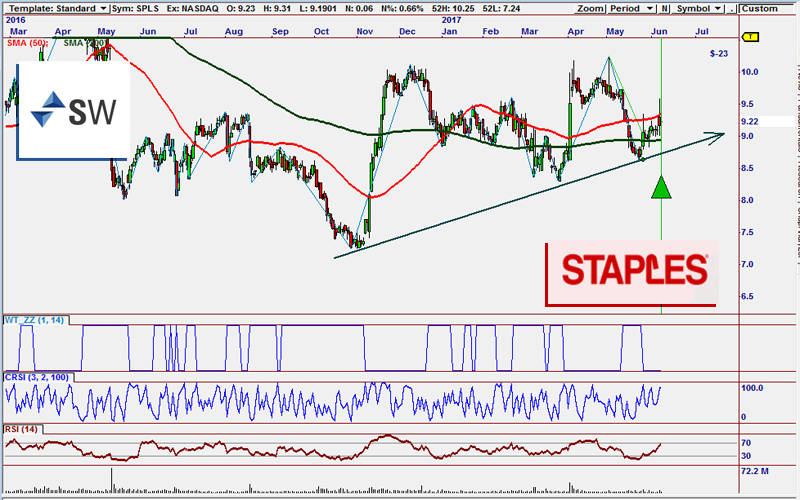Click the green buy signal arrow marker
Screen dimensions: 800x500
(661, 187)
